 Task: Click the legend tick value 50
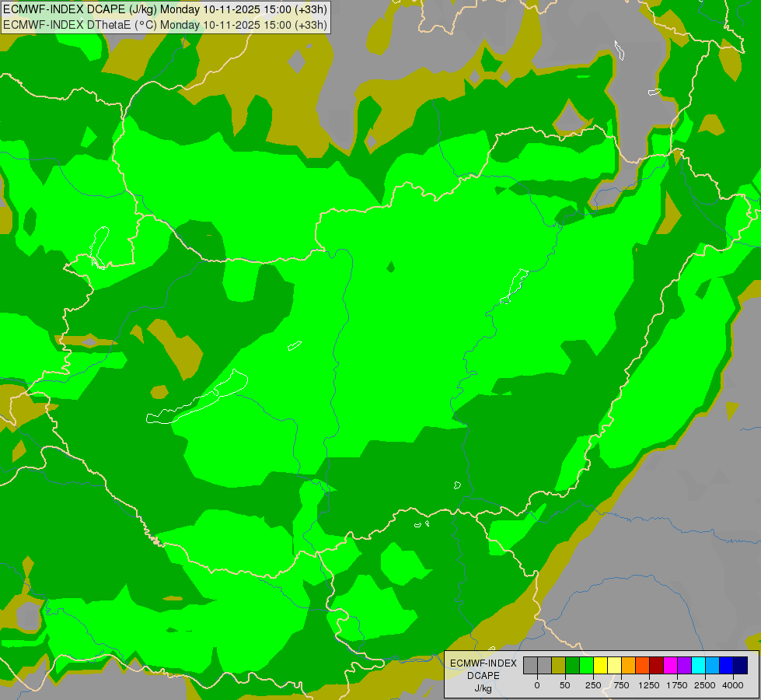point(565,685)
